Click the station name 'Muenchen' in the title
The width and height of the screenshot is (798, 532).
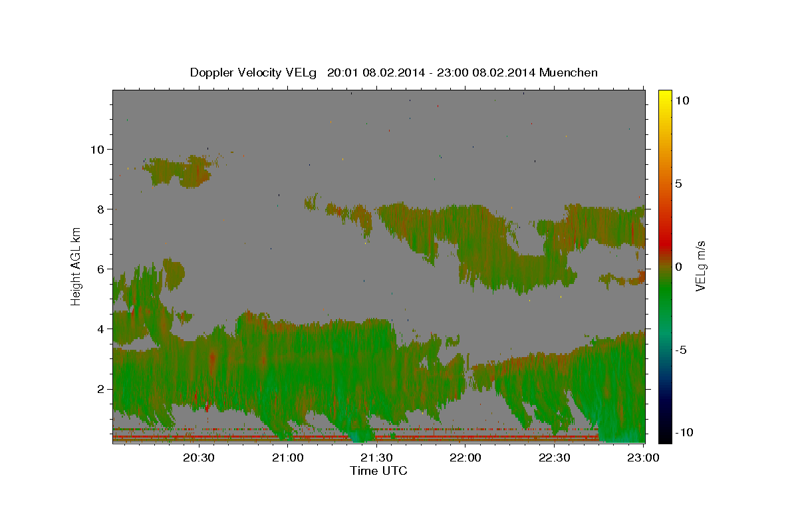tap(569, 72)
